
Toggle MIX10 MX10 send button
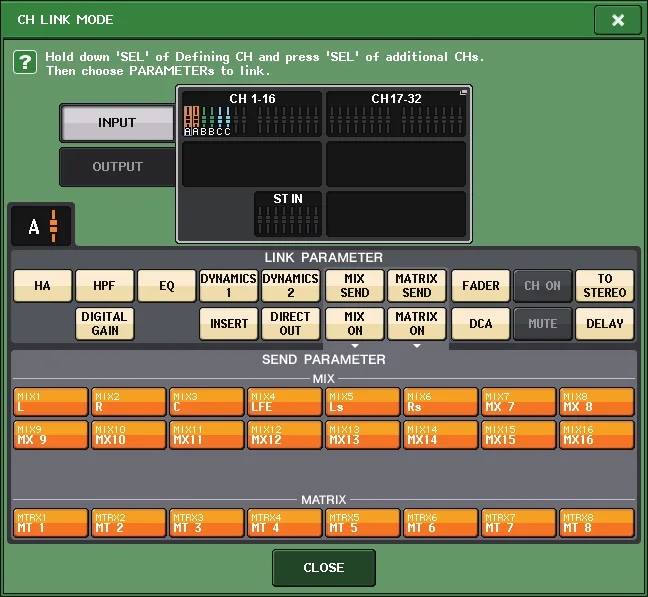tap(129, 435)
